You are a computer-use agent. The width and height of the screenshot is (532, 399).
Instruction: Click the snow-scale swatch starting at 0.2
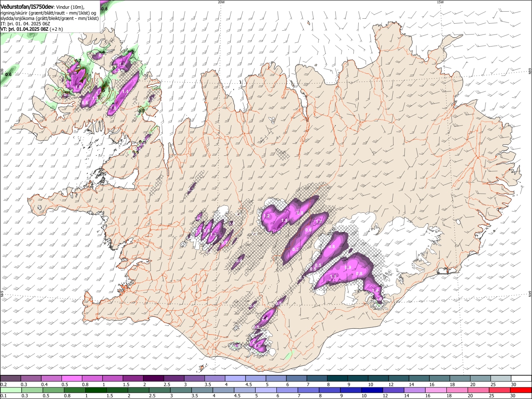[10, 379]
